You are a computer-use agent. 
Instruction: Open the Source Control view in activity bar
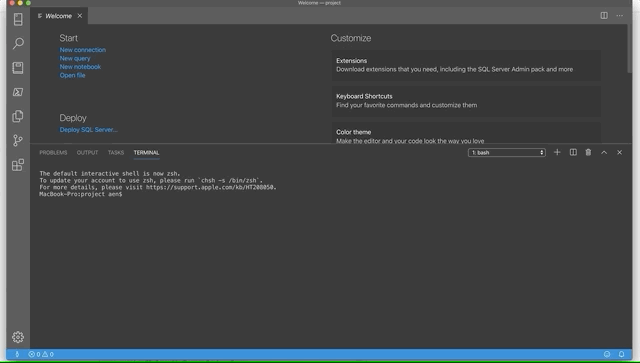point(18,140)
